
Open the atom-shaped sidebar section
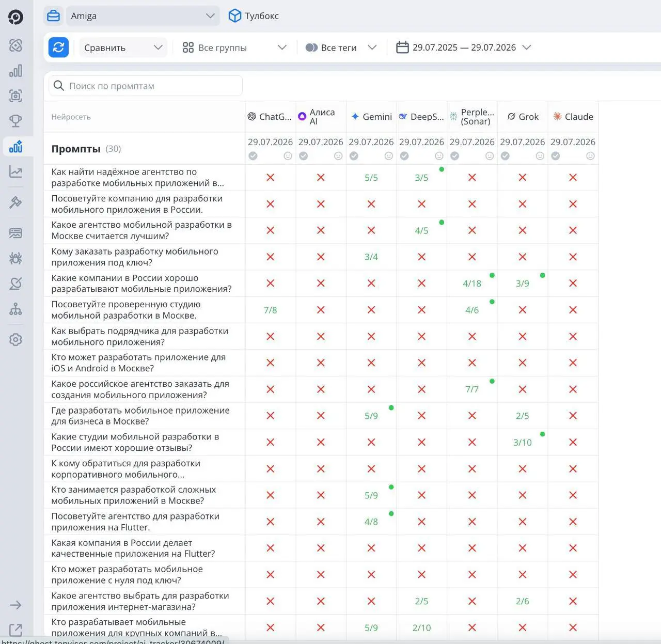click(x=15, y=45)
